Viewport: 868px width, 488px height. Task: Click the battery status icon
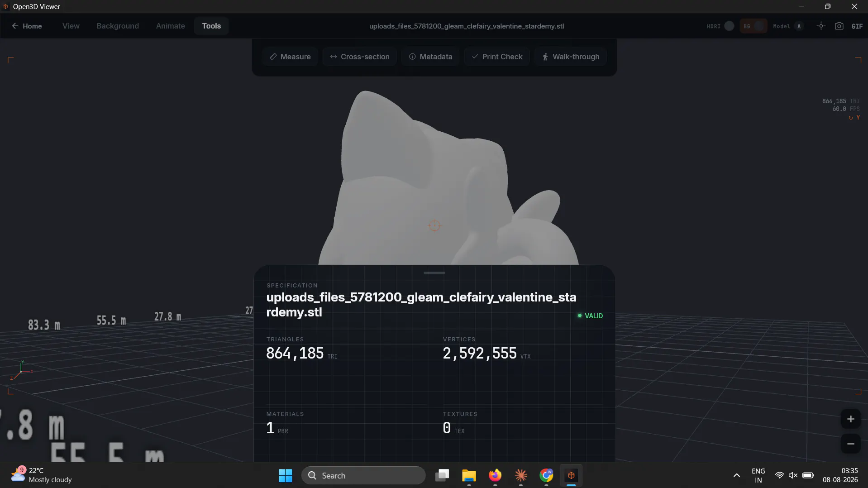coord(808,475)
